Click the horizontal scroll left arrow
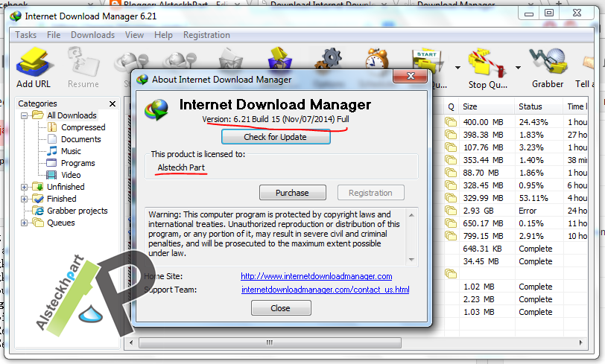This screenshot has width=605, height=364. 131,342
